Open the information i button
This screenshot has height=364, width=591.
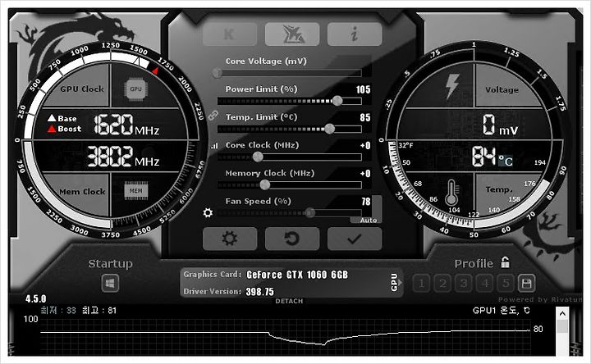click(355, 34)
